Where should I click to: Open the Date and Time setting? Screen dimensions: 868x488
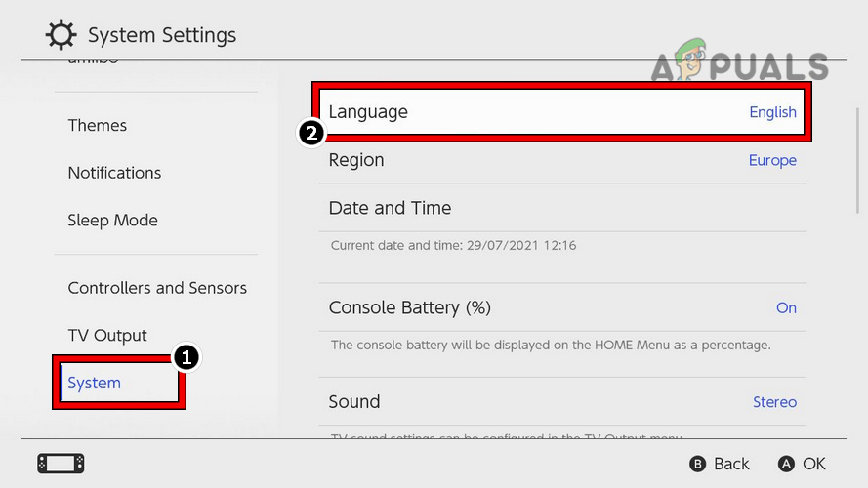coord(561,208)
